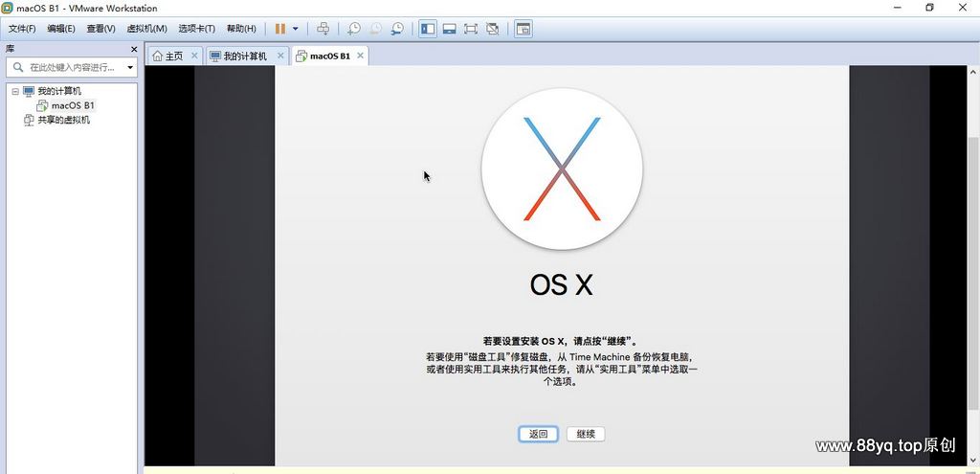Toggle the console view icon
Viewport: 980px width, 474px height.
pyautogui.click(x=523, y=29)
